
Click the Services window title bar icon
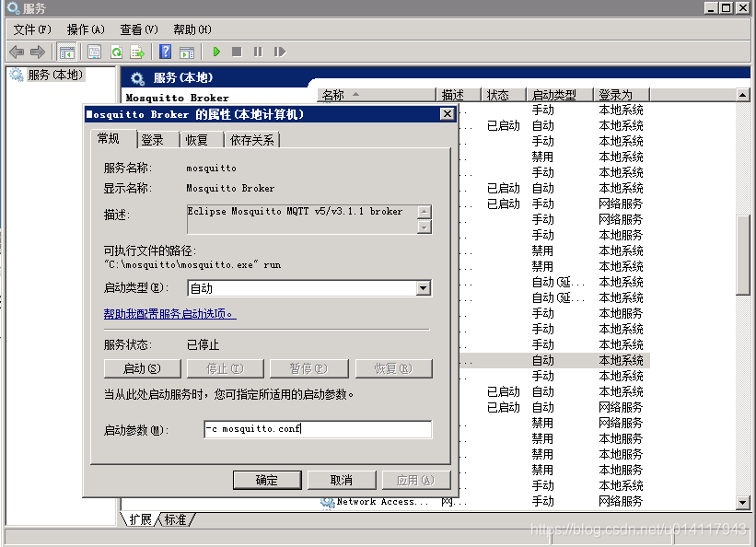click(x=13, y=8)
